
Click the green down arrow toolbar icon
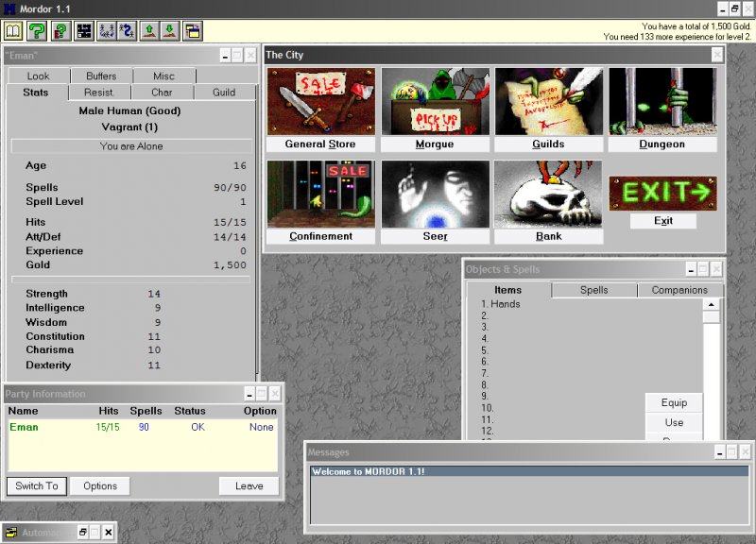point(170,31)
